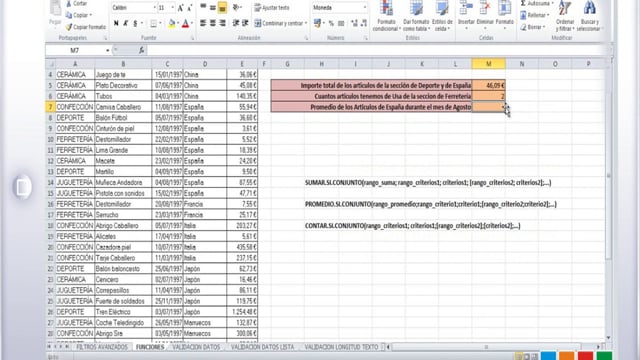This screenshot has width=640, height=360.
Task: Open the Moneda number format dropdown
Action: pyautogui.click(x=364, y=8)
